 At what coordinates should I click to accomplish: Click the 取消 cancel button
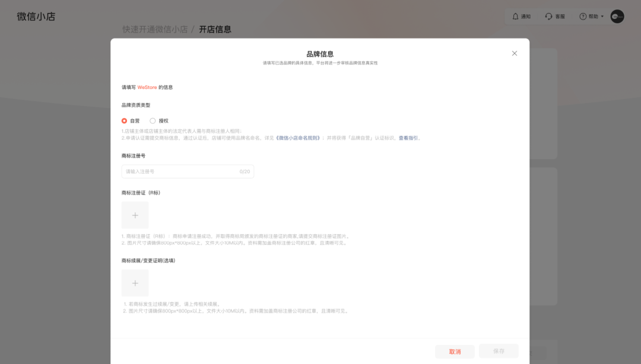(455, 350)
